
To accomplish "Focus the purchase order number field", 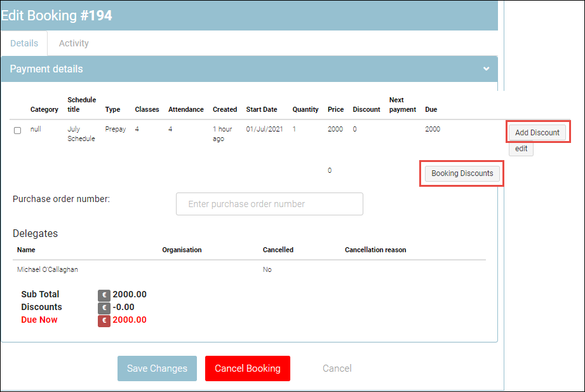I will click(x=269, y=204).
